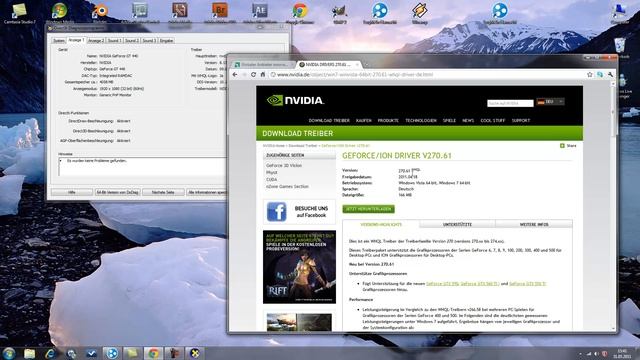Open Windows Explorer from the taskbar
The height and width of the screenshot is (360, 640).
tap(29, 353)
